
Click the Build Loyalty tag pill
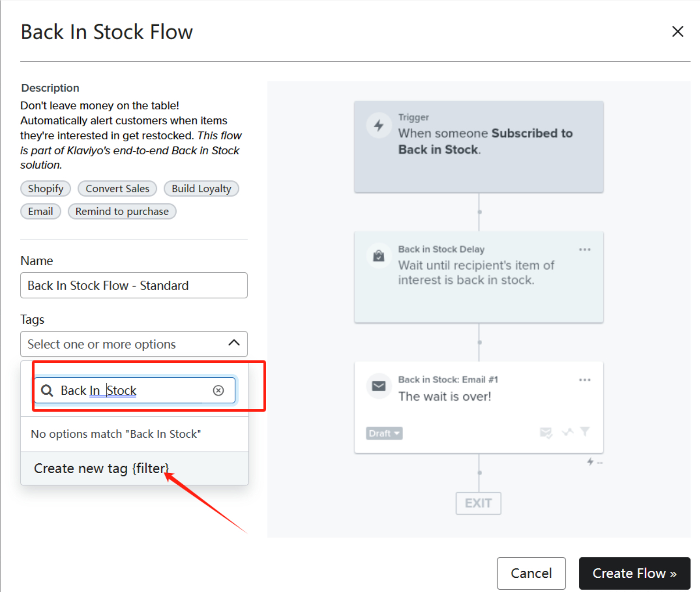[201, 188]
